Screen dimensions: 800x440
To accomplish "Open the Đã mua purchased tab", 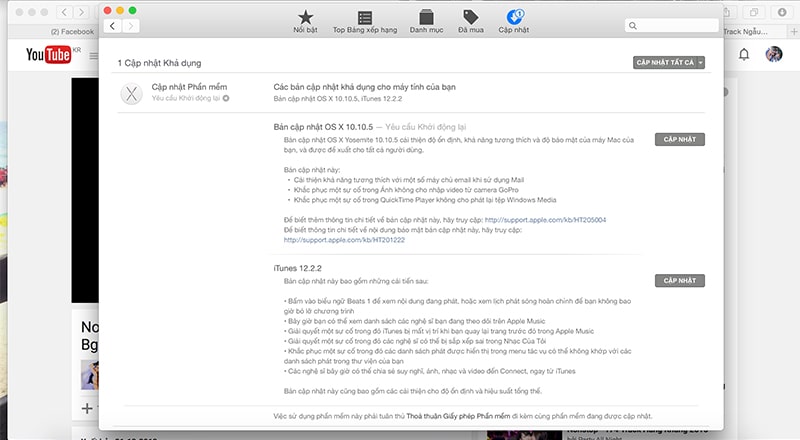I will point(470,22).
